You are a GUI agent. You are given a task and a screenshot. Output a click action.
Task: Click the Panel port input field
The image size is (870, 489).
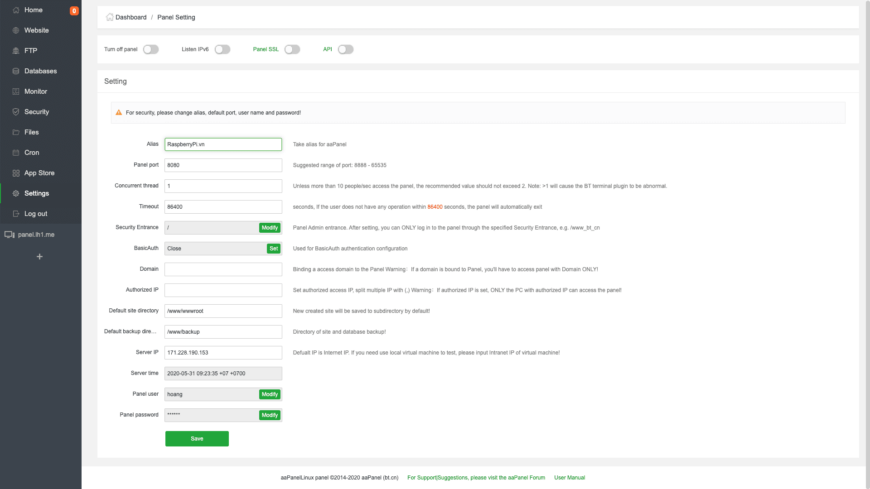click(x=223, y=165)
